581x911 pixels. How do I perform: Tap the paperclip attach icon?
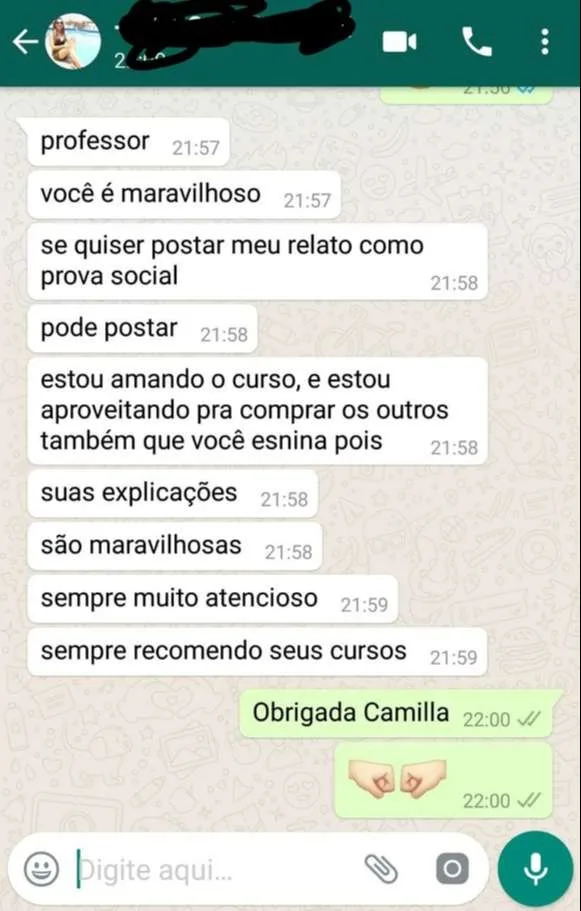click(381, 869)
